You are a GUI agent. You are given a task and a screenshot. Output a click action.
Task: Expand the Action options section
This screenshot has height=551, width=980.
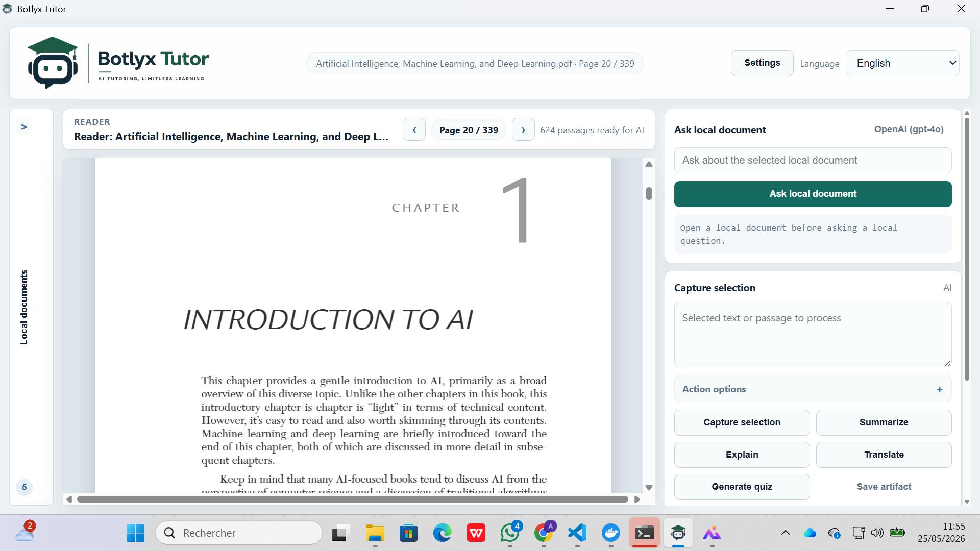tap(813, 389)
